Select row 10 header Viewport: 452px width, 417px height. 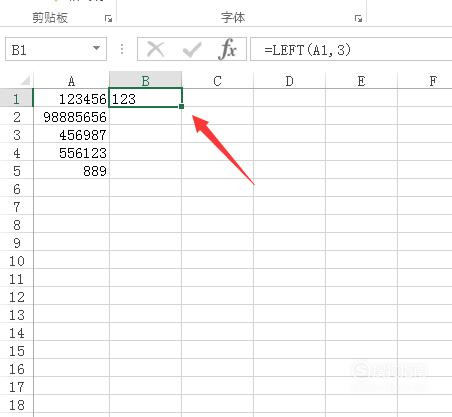coord(16,260)
